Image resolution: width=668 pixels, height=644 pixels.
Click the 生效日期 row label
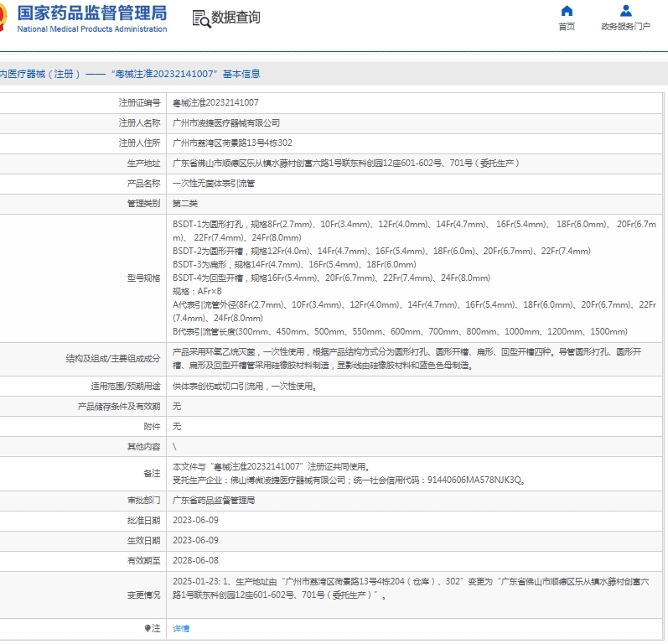click(x=143, y=540)
